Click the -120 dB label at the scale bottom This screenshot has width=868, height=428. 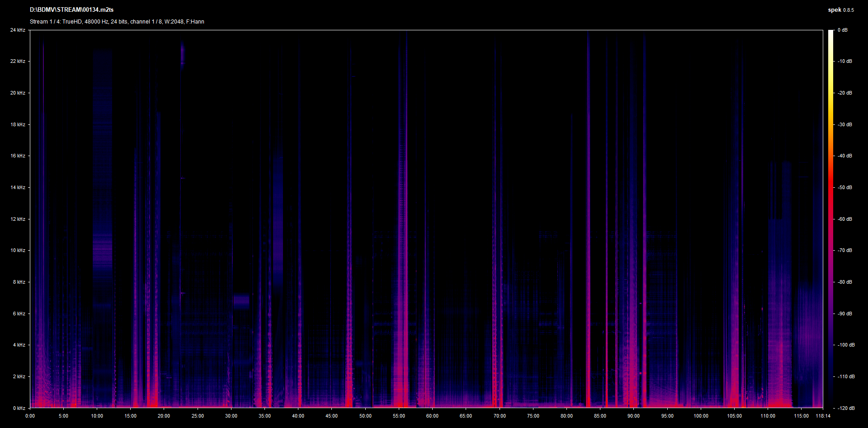tap(845, 408)
